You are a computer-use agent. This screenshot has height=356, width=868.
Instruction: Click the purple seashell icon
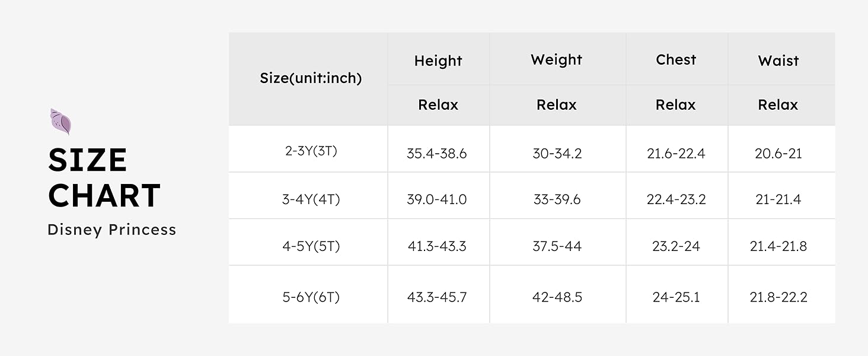click(60, 121)
